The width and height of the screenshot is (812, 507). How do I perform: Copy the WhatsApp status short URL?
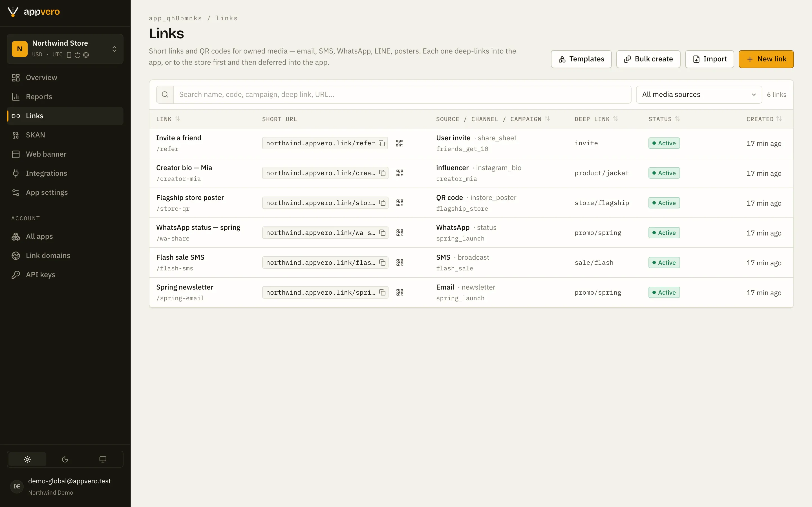(382, 233)
